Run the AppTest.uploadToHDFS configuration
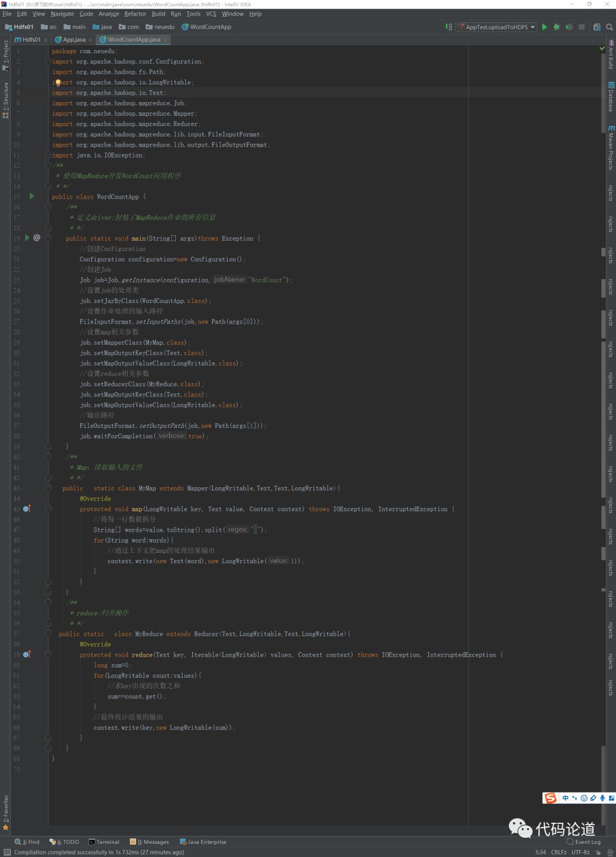Screen dimensions: 616x857 coord(544,27)
